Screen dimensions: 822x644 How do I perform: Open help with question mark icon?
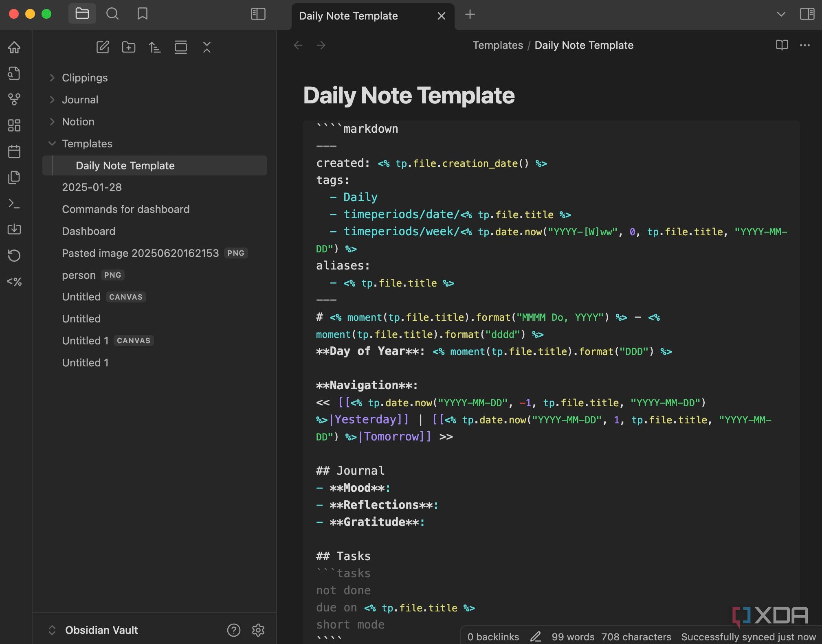234,630
